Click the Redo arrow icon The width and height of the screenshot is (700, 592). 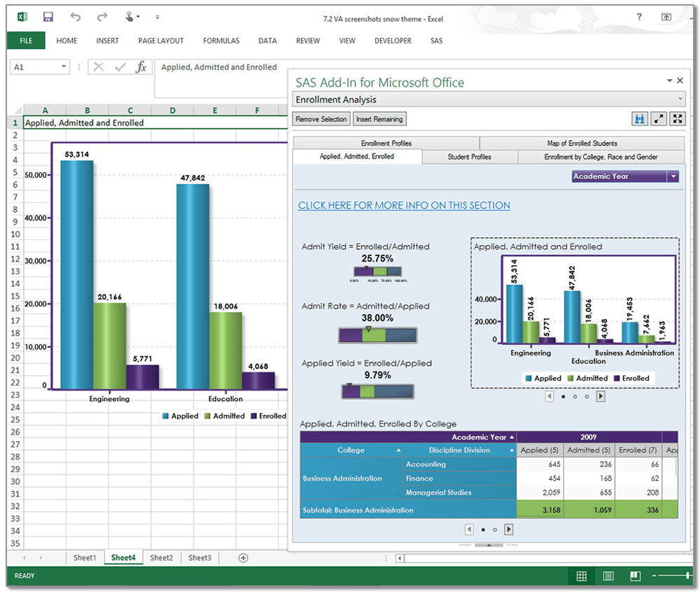pos(102,17)
